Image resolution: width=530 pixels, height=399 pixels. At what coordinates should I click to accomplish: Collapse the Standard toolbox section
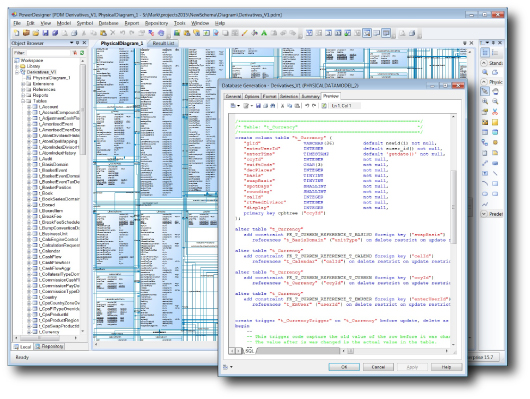click(x=484, y=63)
